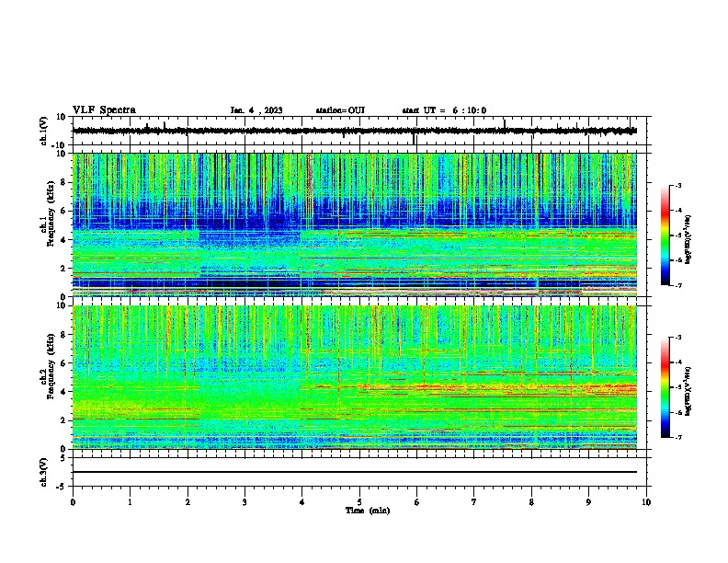This screenshot has width=728, height=563.
Task: Select the "ch.1(V)" top axis label
Action: pyautogui.click(x=44, y=131)
